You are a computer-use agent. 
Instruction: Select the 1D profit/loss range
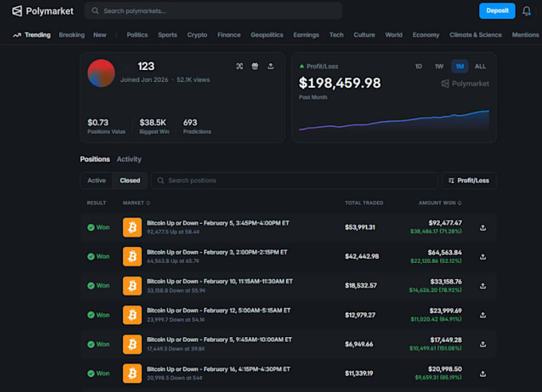418,66
